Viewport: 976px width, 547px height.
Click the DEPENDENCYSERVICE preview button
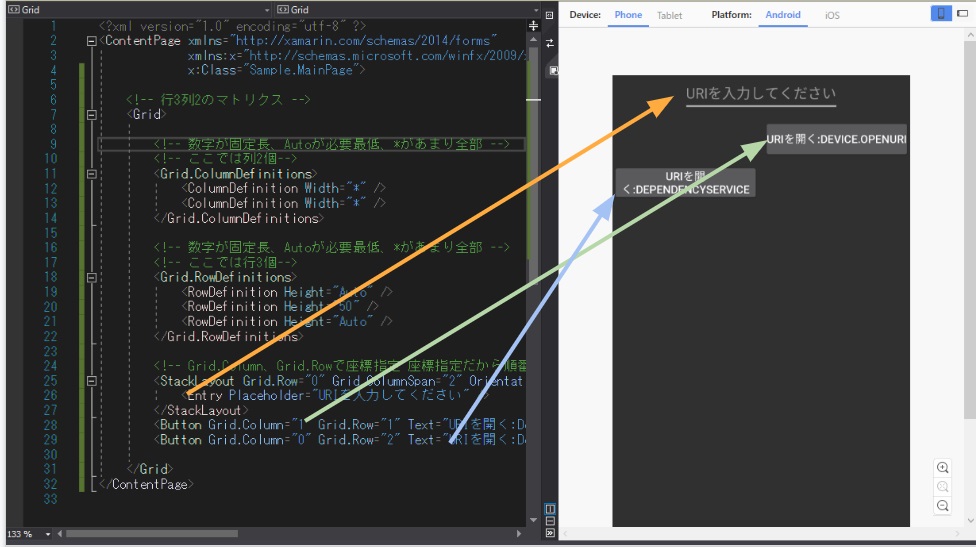[x=685, y=183]
